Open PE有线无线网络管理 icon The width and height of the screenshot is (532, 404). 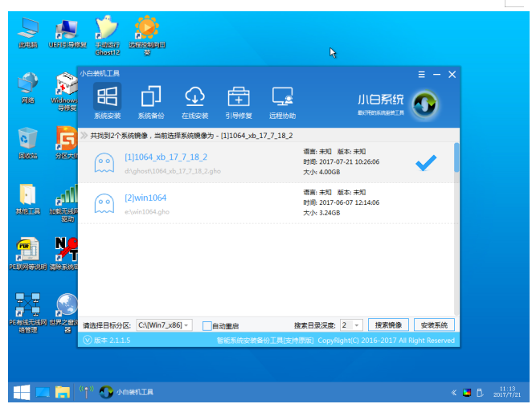(28, 312)
